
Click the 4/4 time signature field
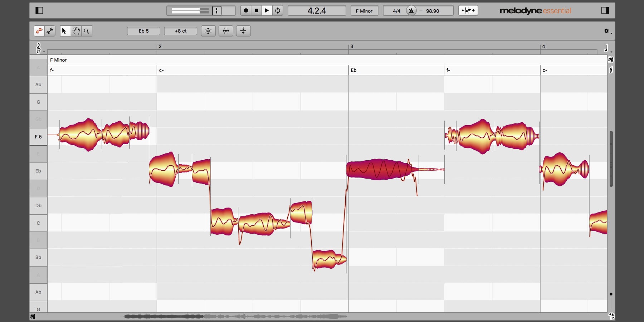point(396,11)
